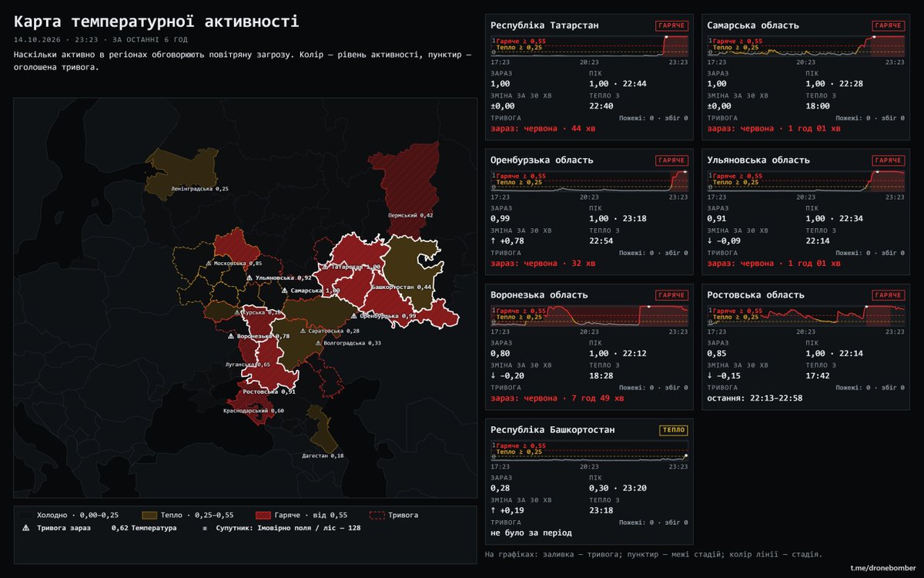Click the Ростовська область activity chart
Screen dimensions: 924x578
[x=805, y=315]
